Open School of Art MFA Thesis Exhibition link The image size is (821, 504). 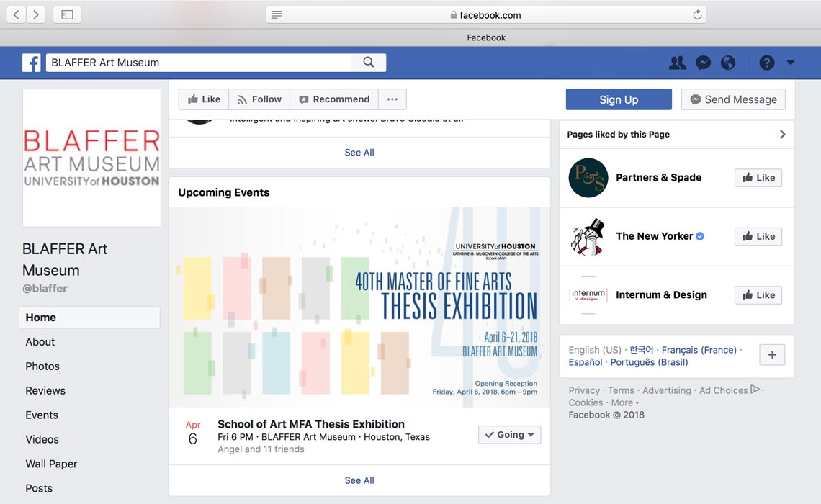pyautogui.click(x=311, y=424)
